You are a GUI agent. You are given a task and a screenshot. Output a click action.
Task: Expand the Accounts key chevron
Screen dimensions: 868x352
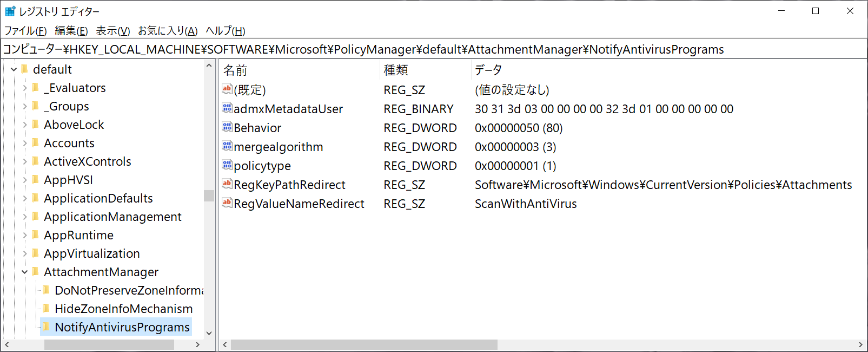pos(25,143)
